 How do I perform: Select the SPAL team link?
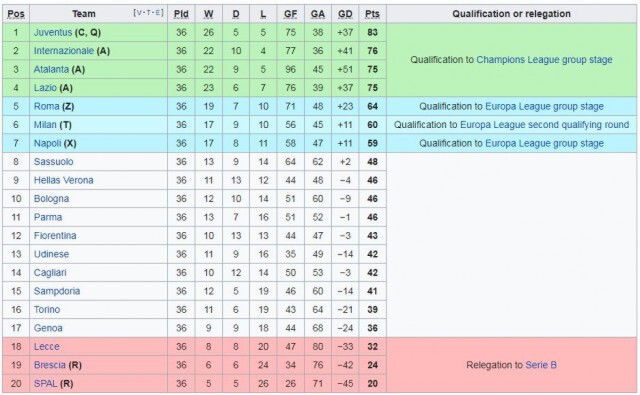click(45, 384)
